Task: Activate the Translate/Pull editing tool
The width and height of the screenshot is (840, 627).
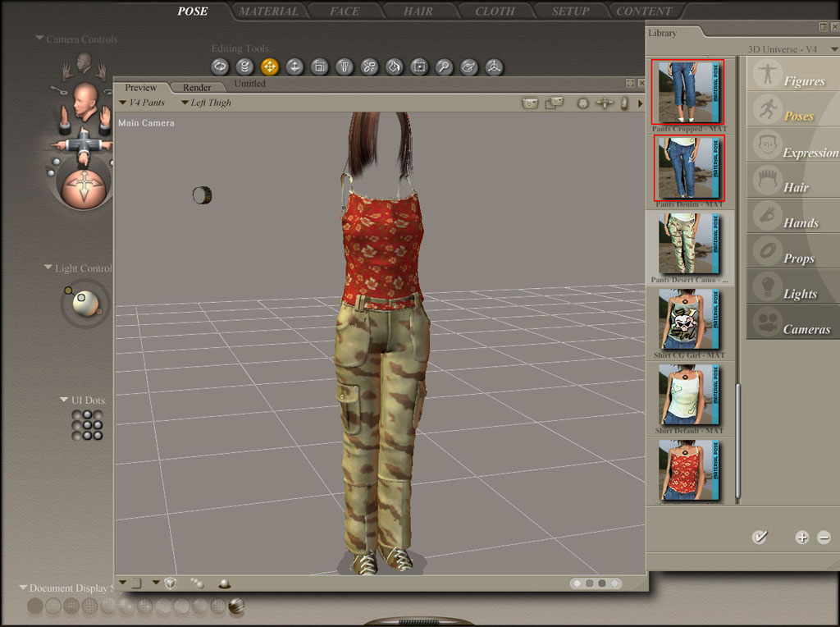Action: point(269,66)
